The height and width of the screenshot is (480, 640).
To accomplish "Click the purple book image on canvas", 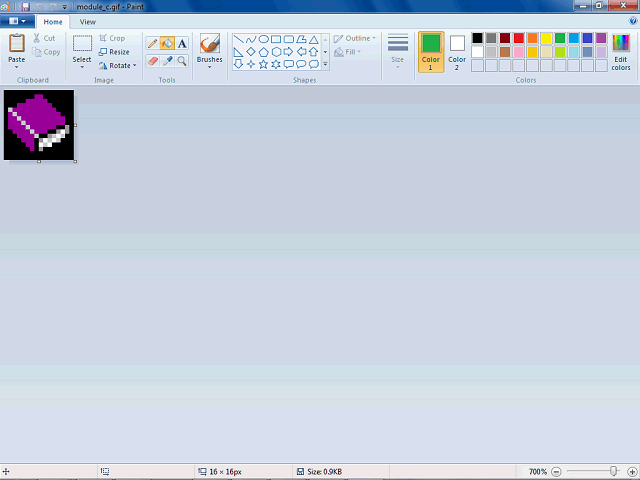I will point(39,125).
